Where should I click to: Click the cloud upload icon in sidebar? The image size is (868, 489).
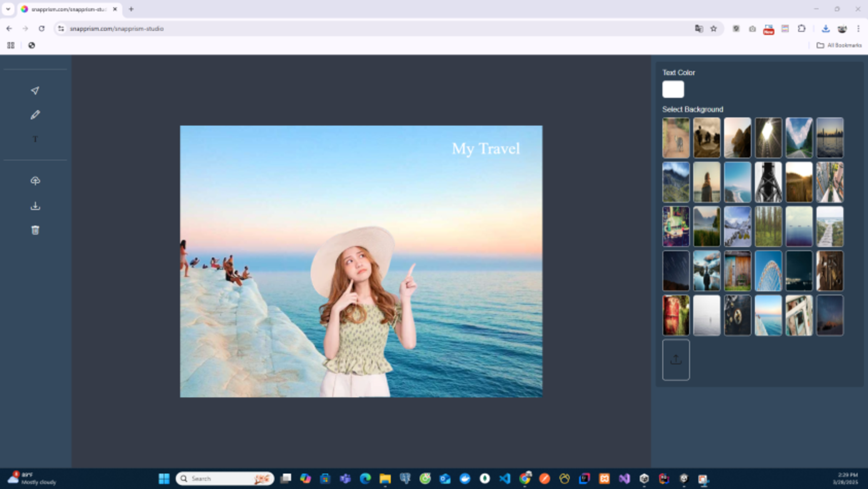point(35,181)
